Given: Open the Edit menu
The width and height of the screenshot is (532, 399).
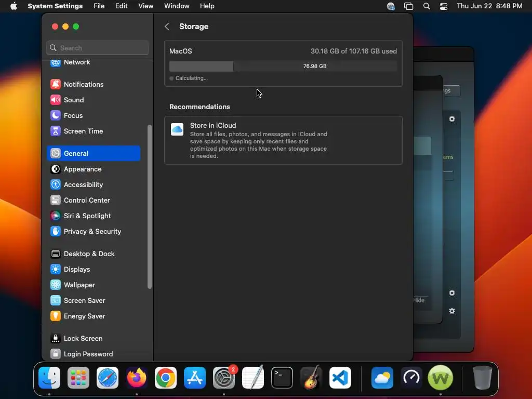Looking at the screenshot, I should point(121,6).
